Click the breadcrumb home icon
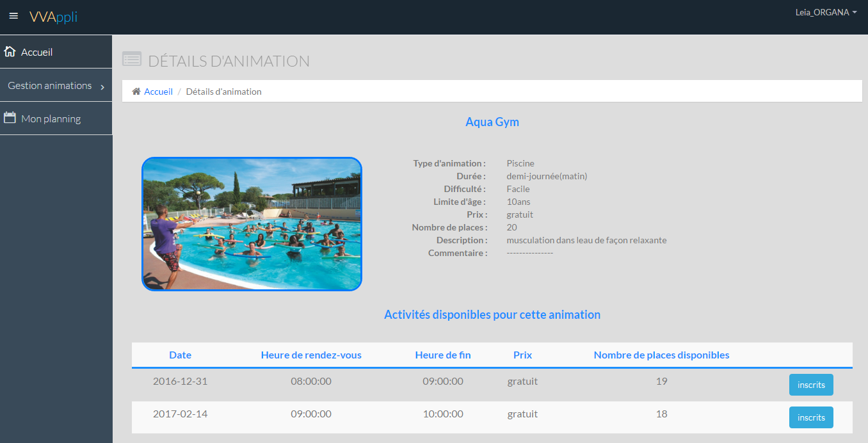The height and width of the screenshot is (443, 868). coord(136,92)
